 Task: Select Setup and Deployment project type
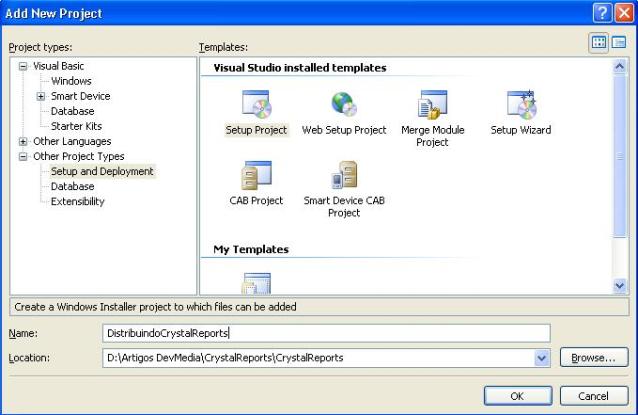102,171
